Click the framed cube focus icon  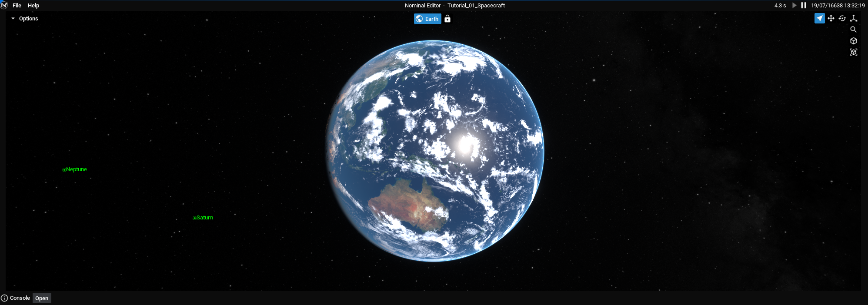[853, 52]
